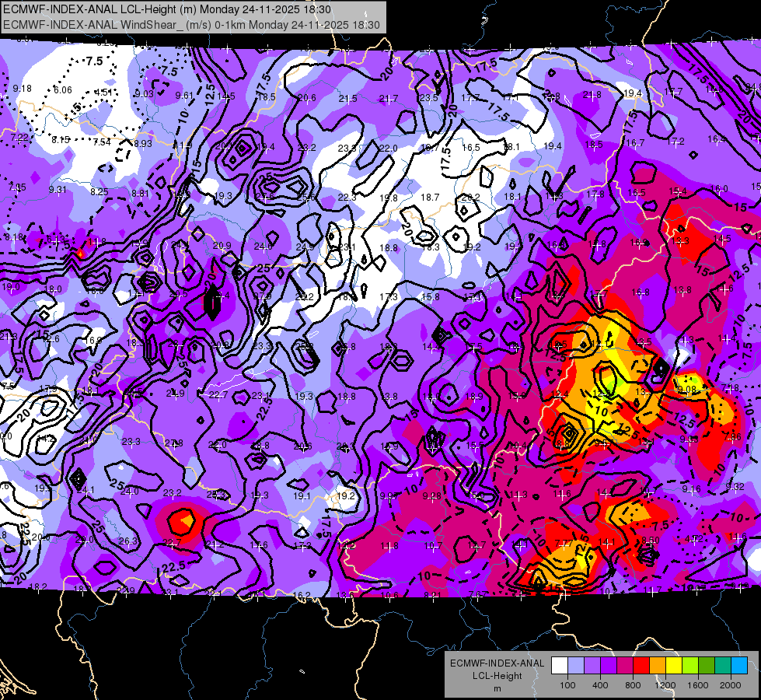Image resolution: width=761 pixels, height=700 pixels.
Task: Click the wind shear value 19.1
Action: coord(302,496)
